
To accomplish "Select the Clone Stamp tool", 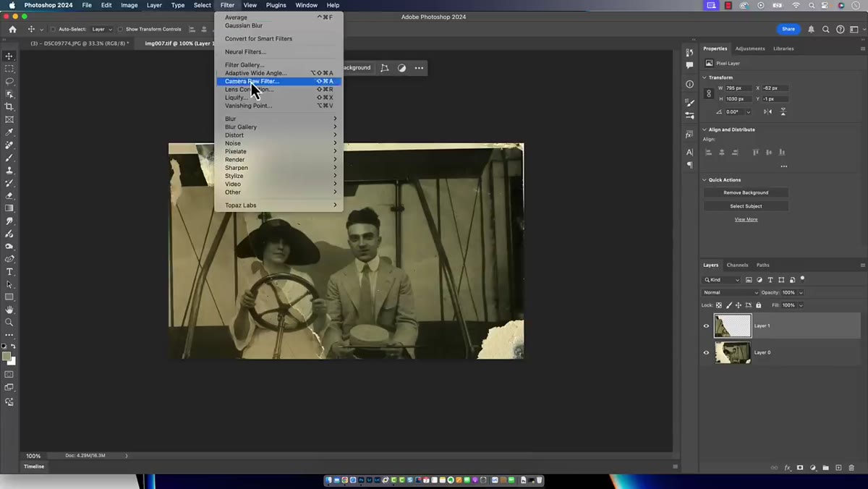I will pos(9,170).
